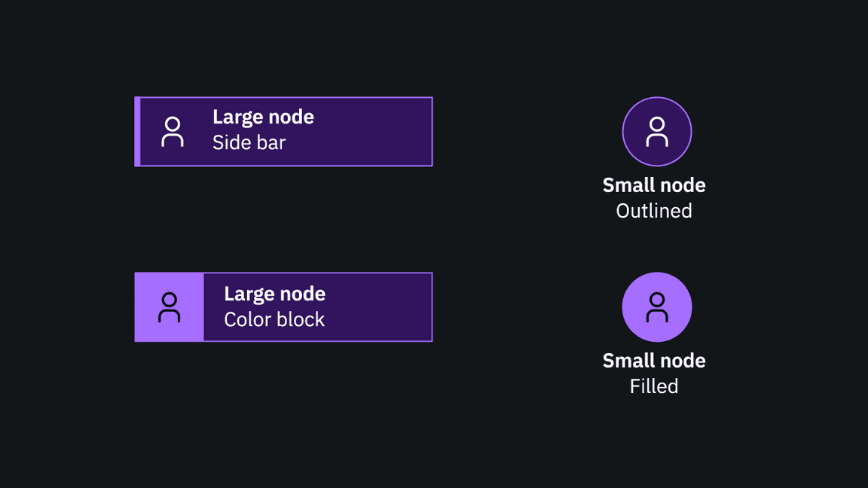Click the person avatar on the top-left large node

173,131
